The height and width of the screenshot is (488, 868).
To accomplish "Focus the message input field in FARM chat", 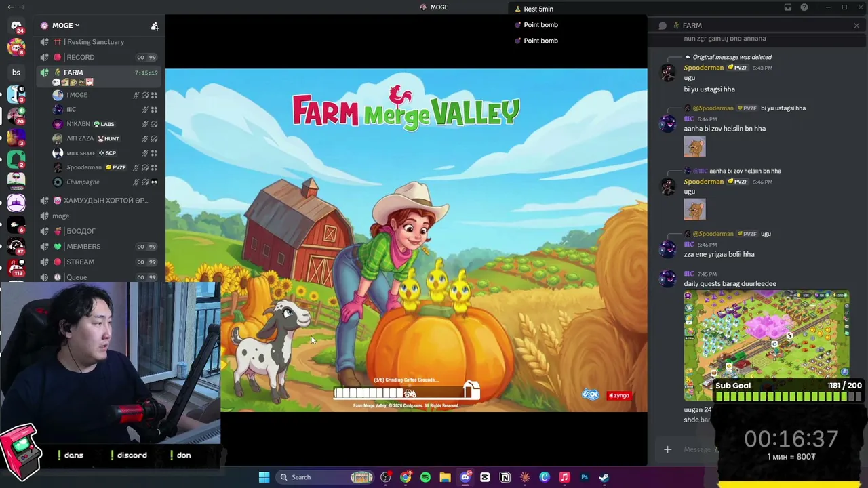I will coord(697,449).
